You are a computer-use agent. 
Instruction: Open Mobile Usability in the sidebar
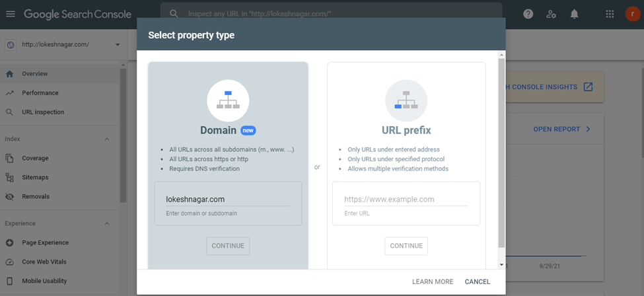59,281
